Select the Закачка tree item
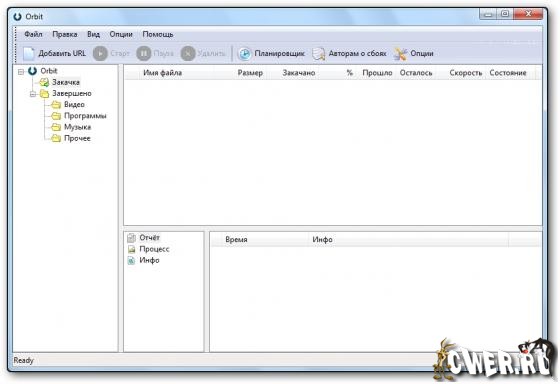 click(66, 82)
